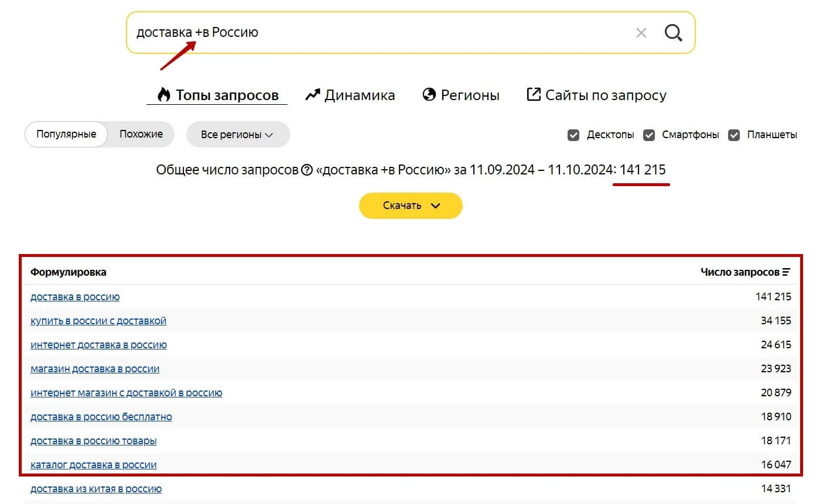Expand the Скачать download menu
The height and width of the screenshot is (504, 830).
point(411,205)
